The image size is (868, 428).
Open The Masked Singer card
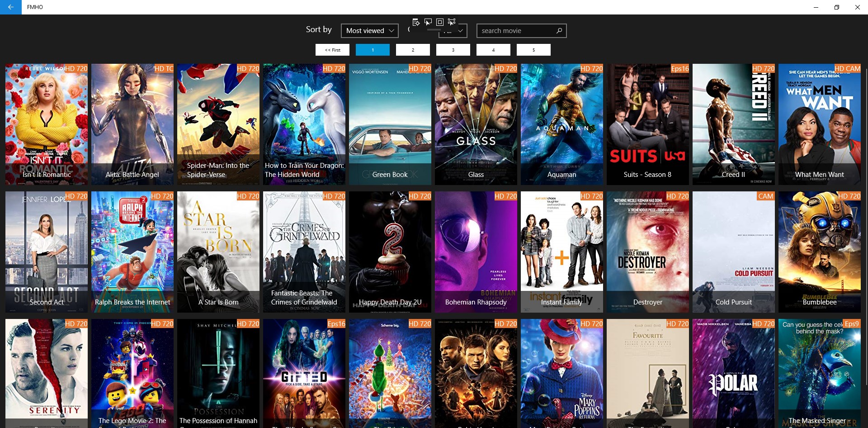point(820,373)
